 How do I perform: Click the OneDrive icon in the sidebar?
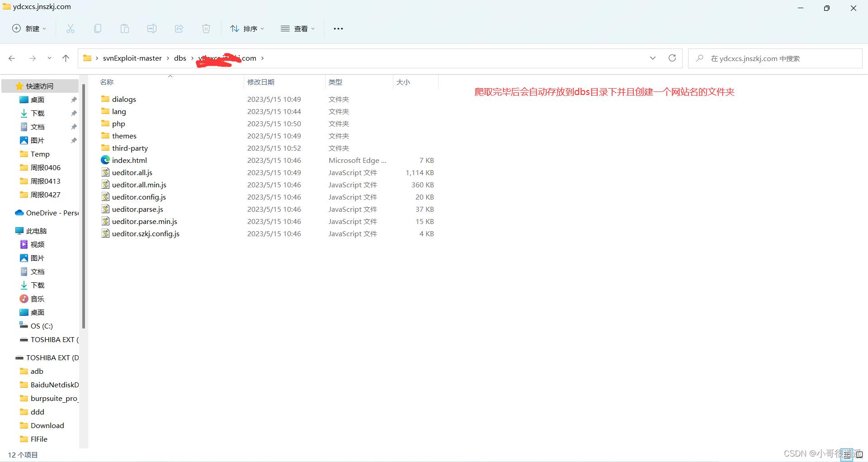pos(19,213)
